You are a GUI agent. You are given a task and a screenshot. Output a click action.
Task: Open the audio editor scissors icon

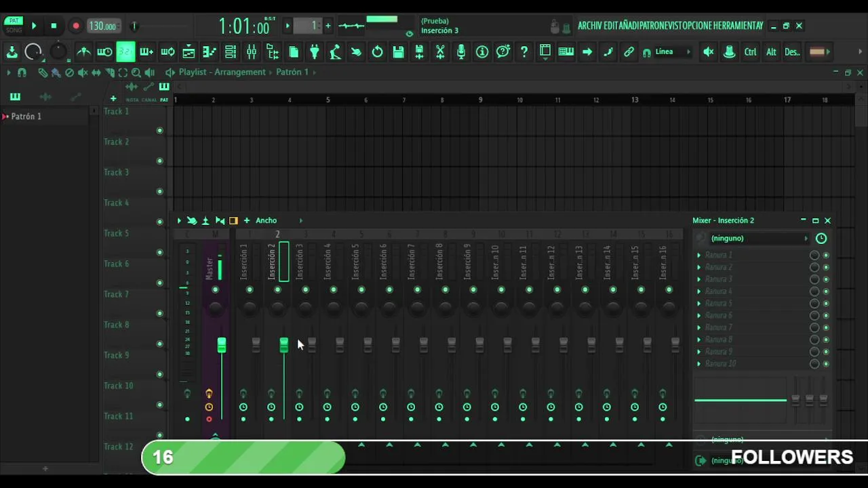440,52
